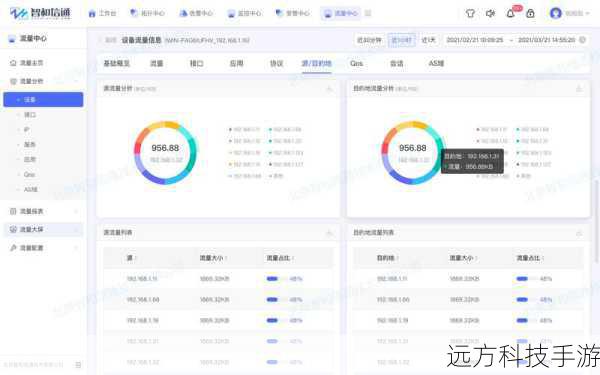The width and height of the screenshot is (600, 375).
Task: Click 192.168.1.19 in destination traffic list
Action: pos(392,321)
